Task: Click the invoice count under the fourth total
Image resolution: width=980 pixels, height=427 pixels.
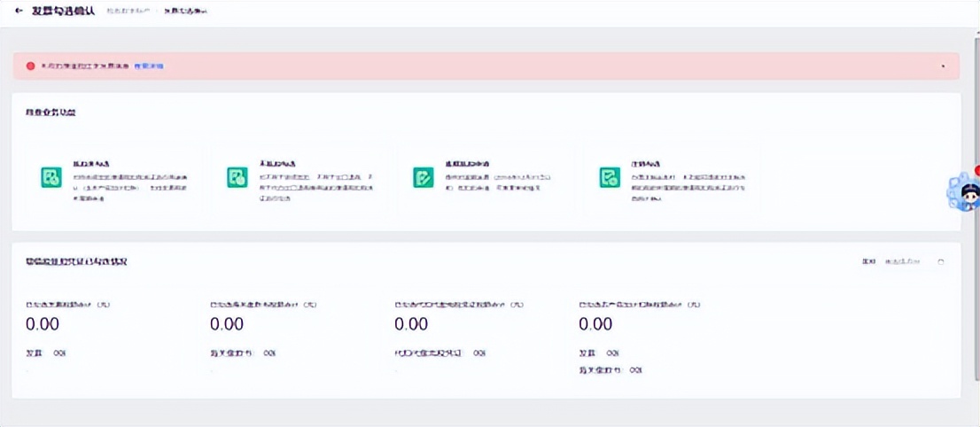Action: tap(611, 353)
